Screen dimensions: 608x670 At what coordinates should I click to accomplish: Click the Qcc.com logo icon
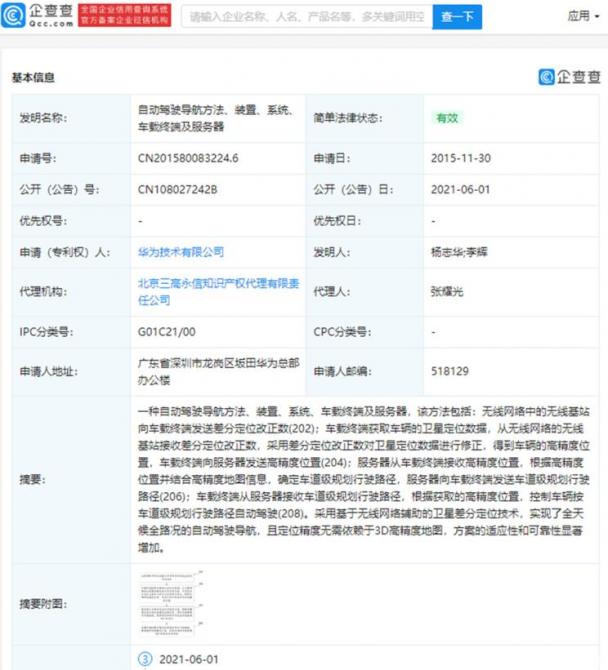tap(13, 15)
